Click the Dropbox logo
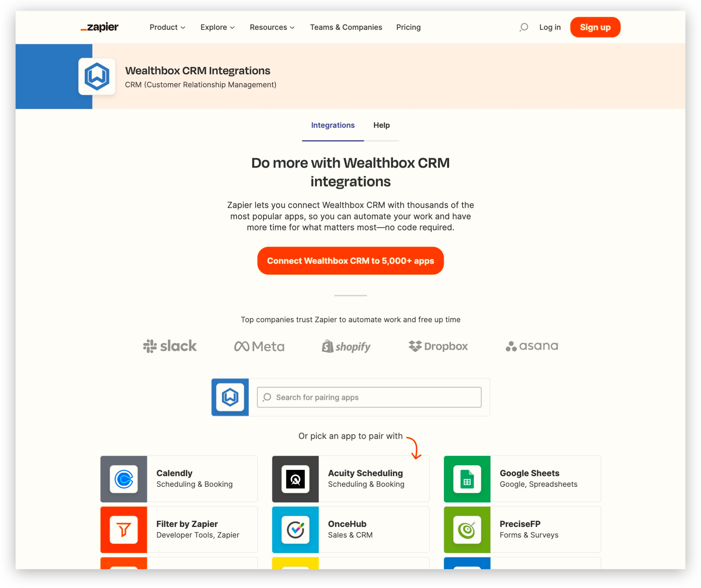701x588 pixels. tap(438, 346)
